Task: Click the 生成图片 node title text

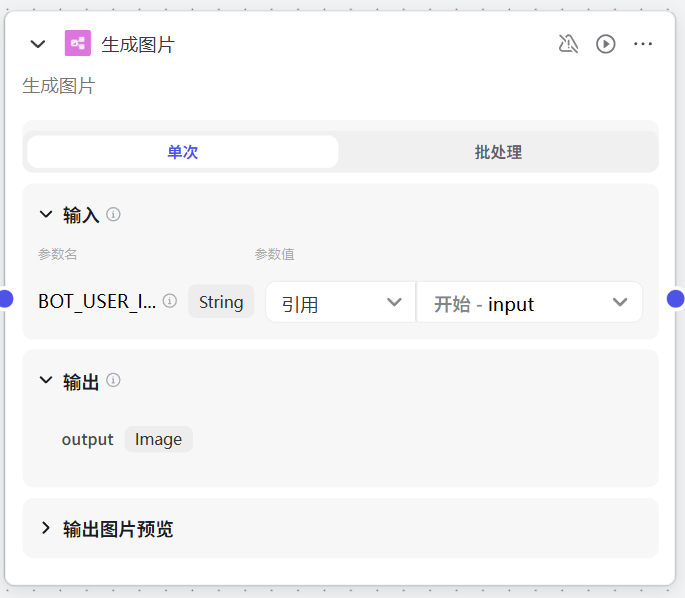Action: point(138,44)
